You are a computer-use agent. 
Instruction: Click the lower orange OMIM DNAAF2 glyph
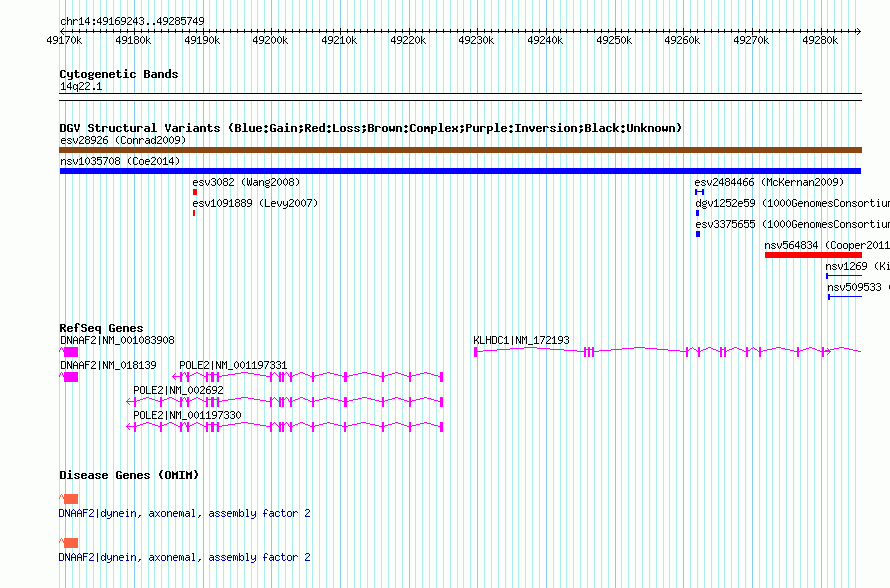[69, 543]
